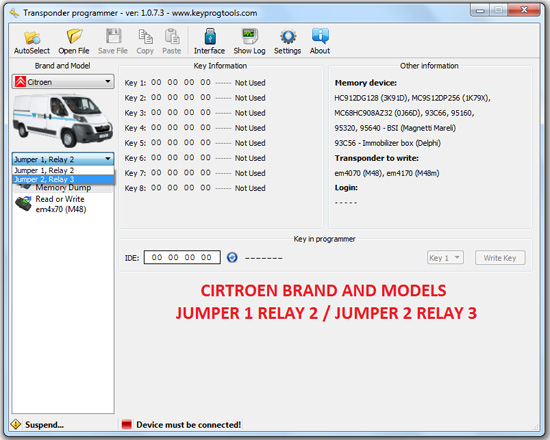The image size is (550, 440).
Task: Click the red device status indicator
Action: (x=126, y=425)
